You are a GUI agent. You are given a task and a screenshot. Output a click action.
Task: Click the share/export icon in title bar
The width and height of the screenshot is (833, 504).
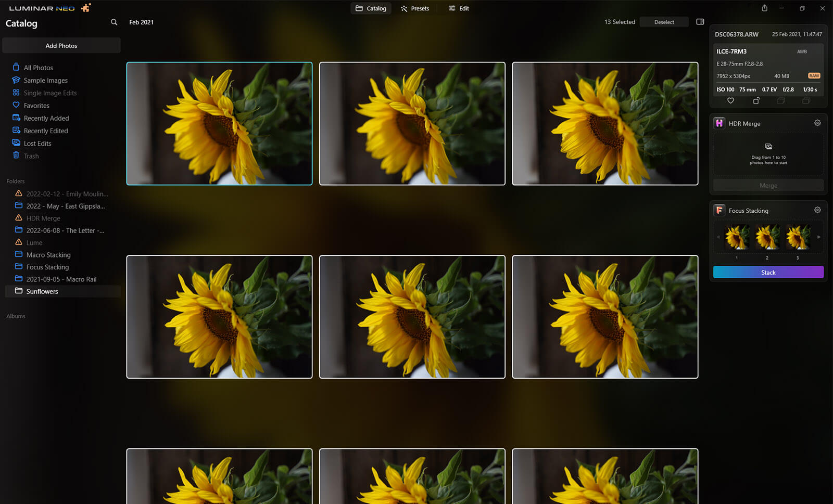pyautogui.click(x=764, y=8)
